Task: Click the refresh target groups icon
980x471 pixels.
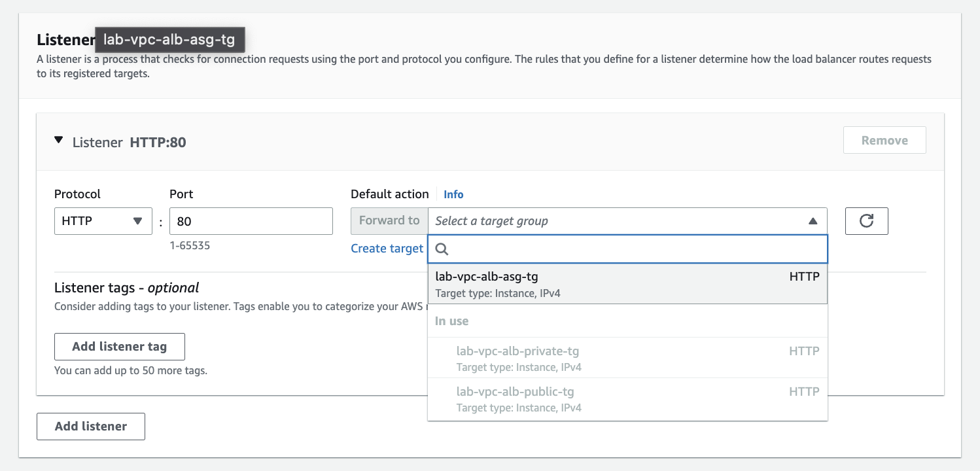Action: coord(866,221)
